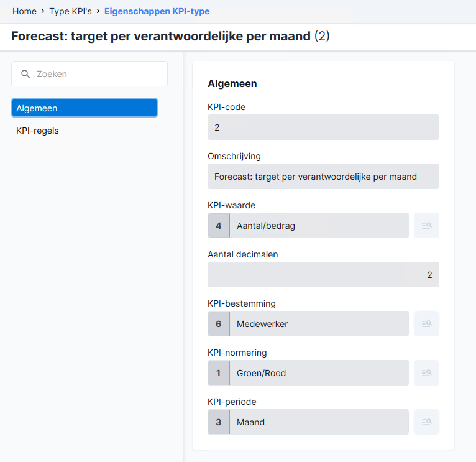Click the chevron after Type KPI's breadcrumb
This screenshot has height=462, width=476.
coord(98,11)
